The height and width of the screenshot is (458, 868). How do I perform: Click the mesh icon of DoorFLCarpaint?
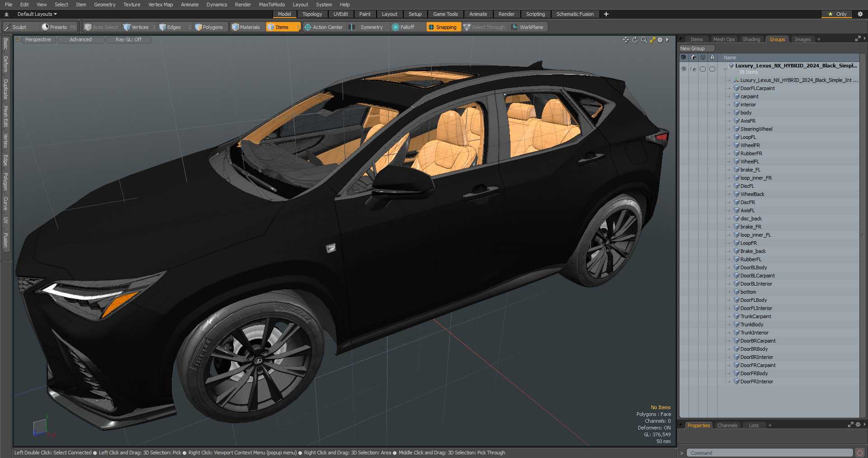736,88
